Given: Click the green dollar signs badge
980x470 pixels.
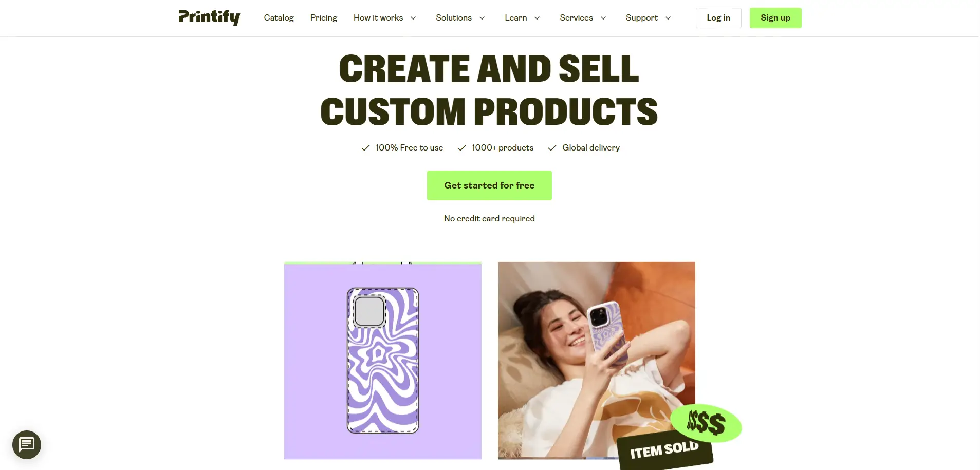Looking at the screenshot, I should [x=706, y=423].
